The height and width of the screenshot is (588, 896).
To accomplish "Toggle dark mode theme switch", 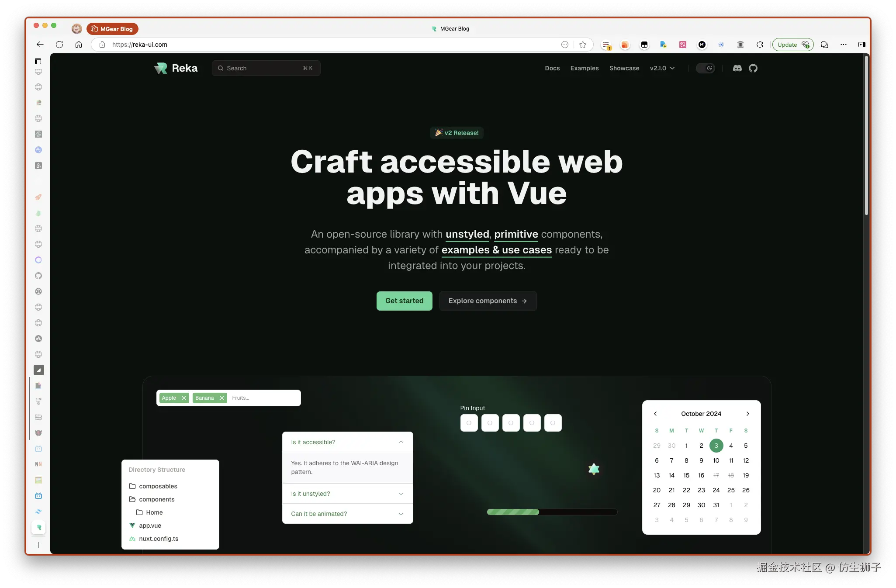I will point(705,68).
